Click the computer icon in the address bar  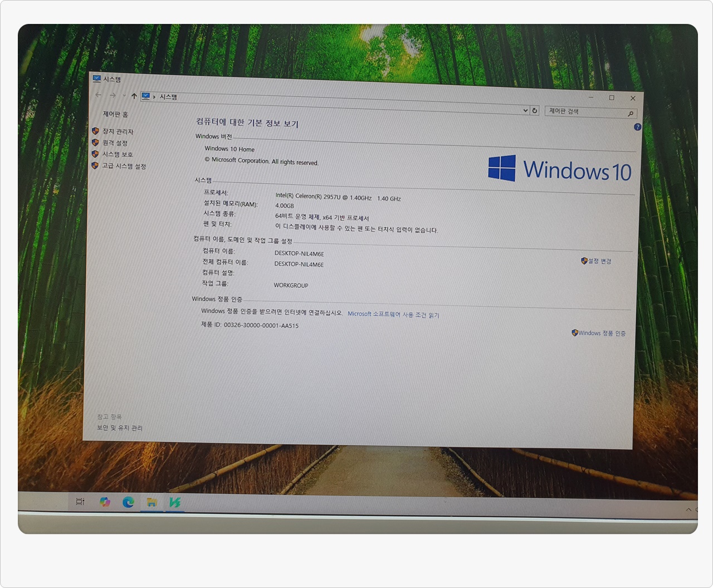[x=146, y=96]
